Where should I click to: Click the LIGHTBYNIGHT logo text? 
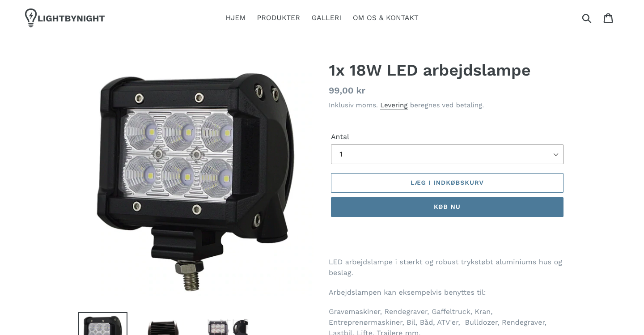(72, 18)
